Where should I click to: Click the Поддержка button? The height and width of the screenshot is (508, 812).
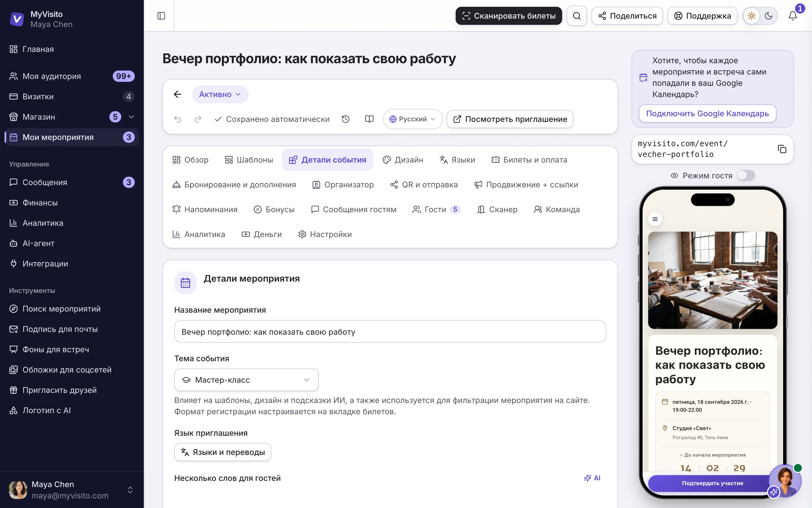coord(703,16)
